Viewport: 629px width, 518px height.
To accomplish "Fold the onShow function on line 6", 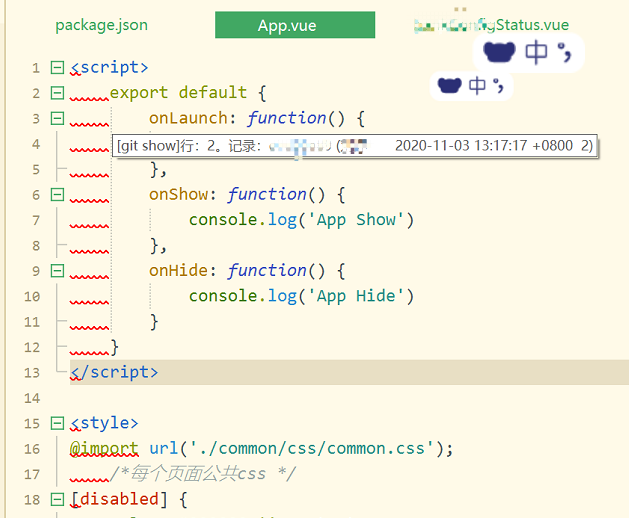I will [57, 195].
